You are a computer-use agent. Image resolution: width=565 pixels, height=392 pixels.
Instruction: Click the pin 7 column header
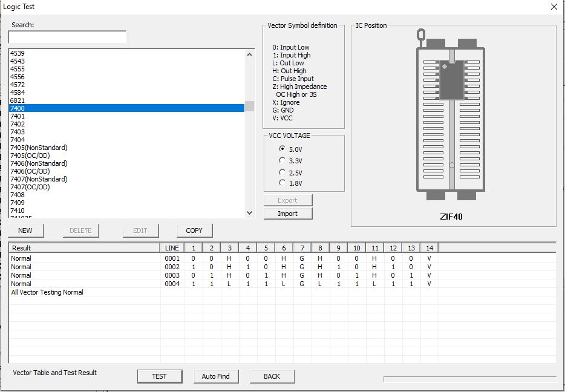(302, 248)
